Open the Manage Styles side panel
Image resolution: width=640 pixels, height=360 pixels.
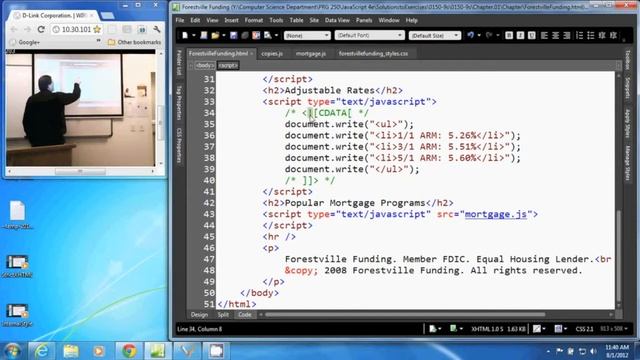[x=627, y=162]
